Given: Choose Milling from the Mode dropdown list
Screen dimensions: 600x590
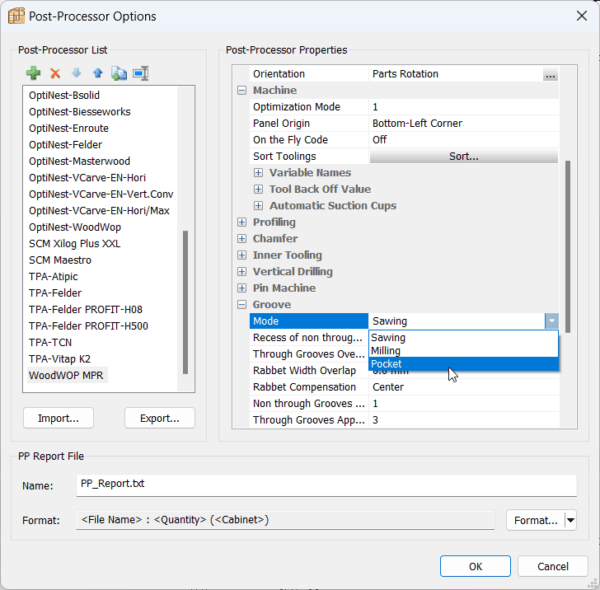Looking at the screenshot, I should 385,351.
